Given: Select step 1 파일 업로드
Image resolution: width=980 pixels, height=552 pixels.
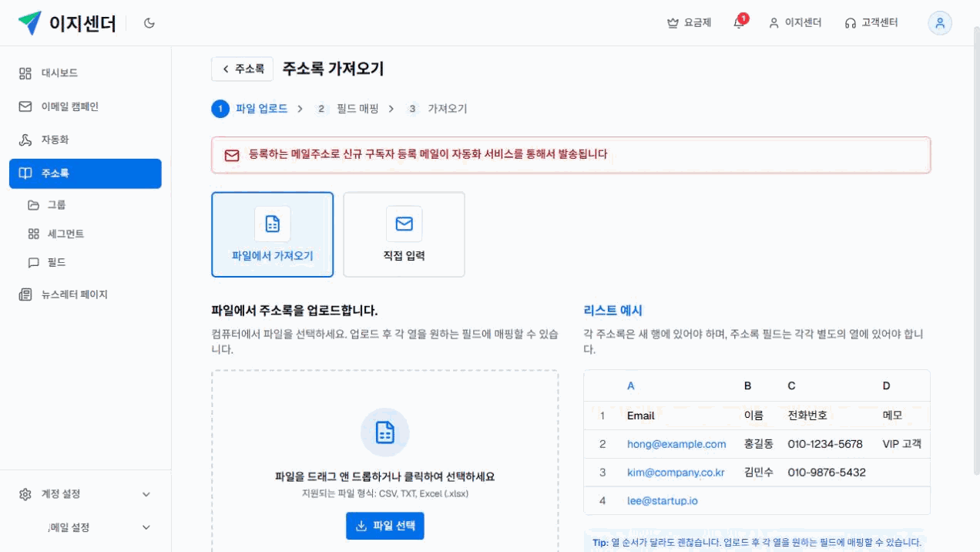Looking at the screenshot, I should (250, 109).
